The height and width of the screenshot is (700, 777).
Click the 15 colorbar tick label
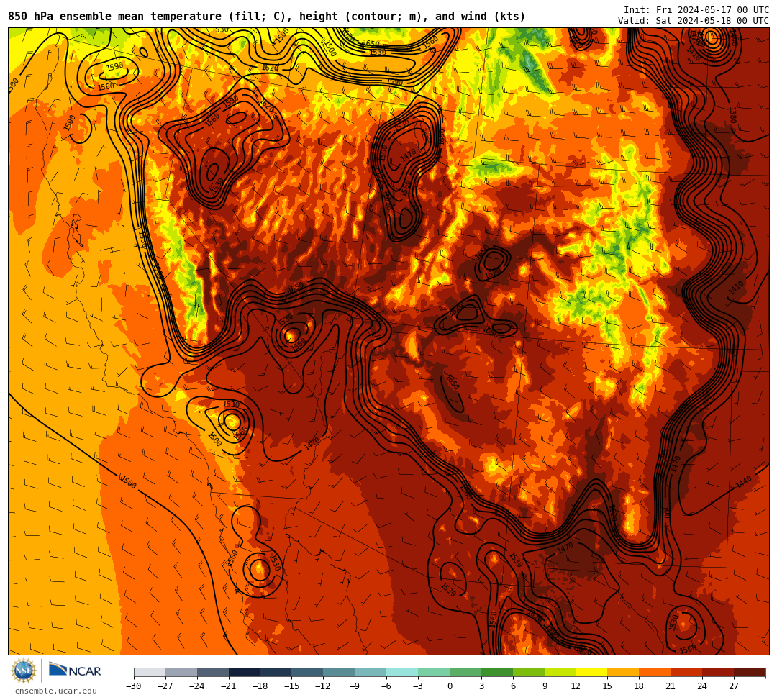[607, 686]
